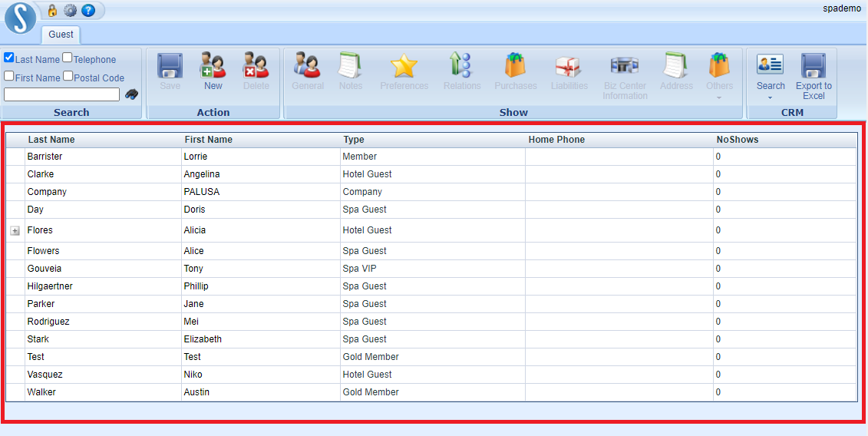Click the lock icon in top bar

tap(52, 10)
